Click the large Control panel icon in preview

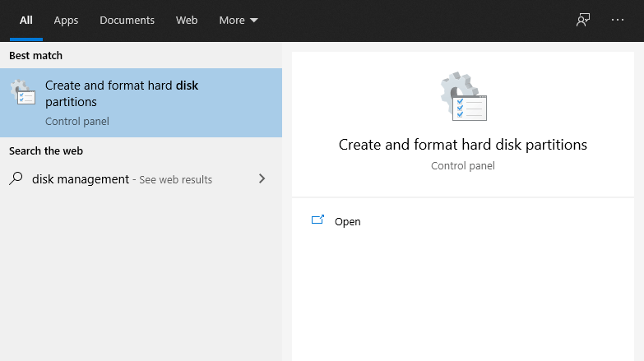tap(463, 96)
